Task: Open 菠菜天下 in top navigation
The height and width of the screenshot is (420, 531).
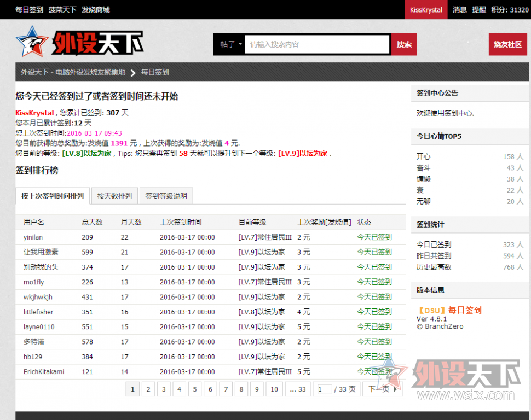Action: 62,9
